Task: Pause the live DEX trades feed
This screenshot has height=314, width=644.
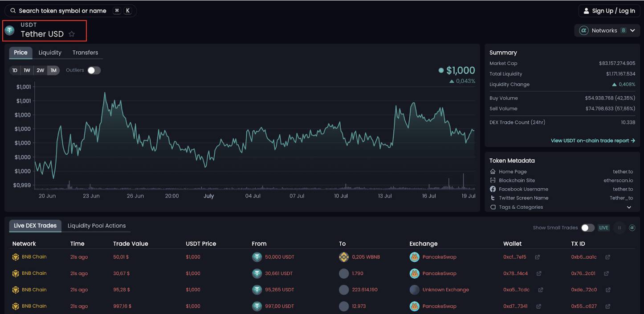Action: [x=619, y=228]
